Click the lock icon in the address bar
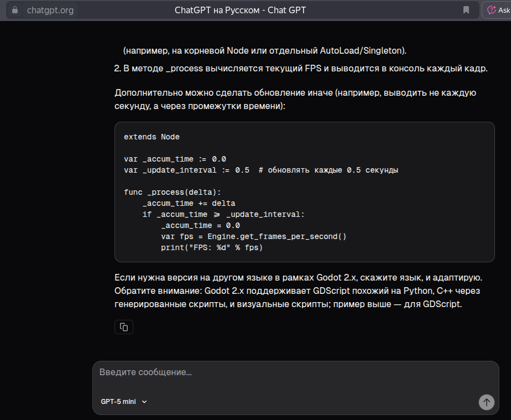Screen dimensions: 511x420 click(x=15, y=10)
